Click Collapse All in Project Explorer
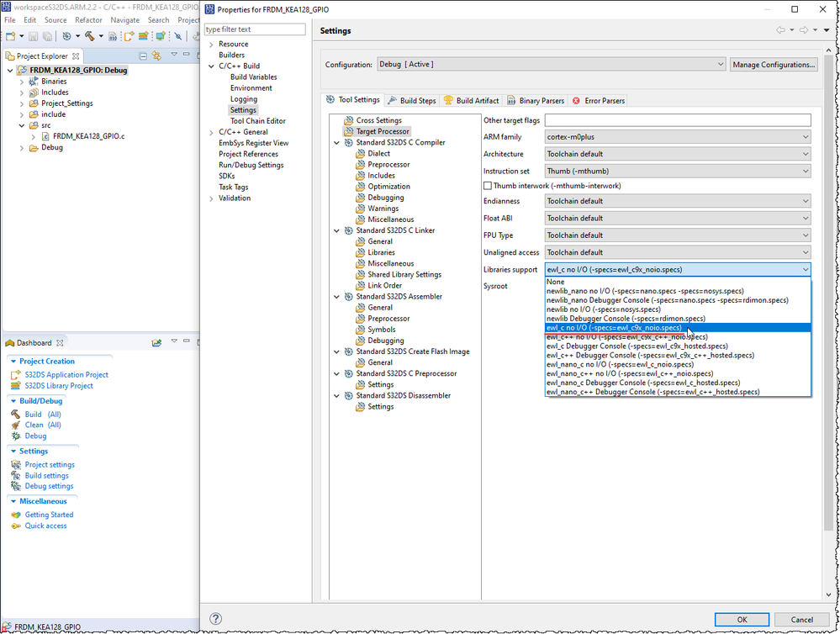840x634 pixels. tap(143, 55)
